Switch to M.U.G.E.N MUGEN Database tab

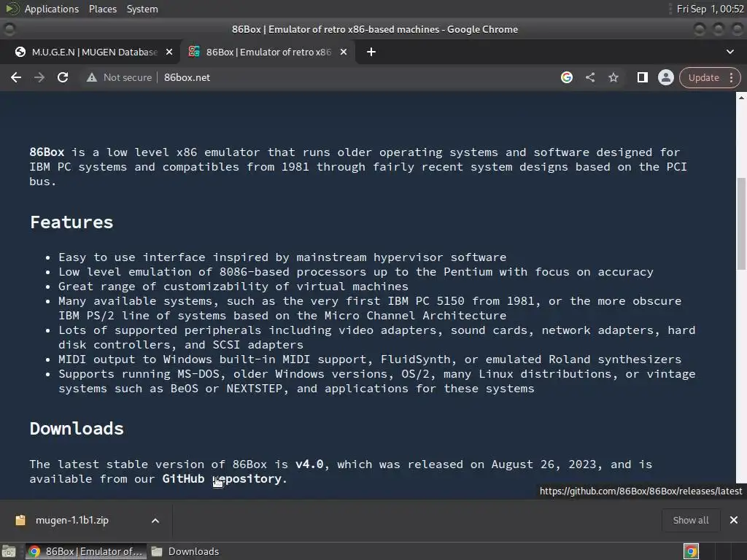(x=94, y=52)
